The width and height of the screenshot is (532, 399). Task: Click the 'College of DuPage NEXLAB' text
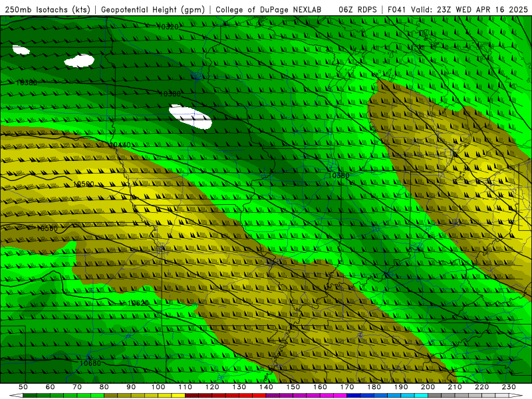pos(269,10)
